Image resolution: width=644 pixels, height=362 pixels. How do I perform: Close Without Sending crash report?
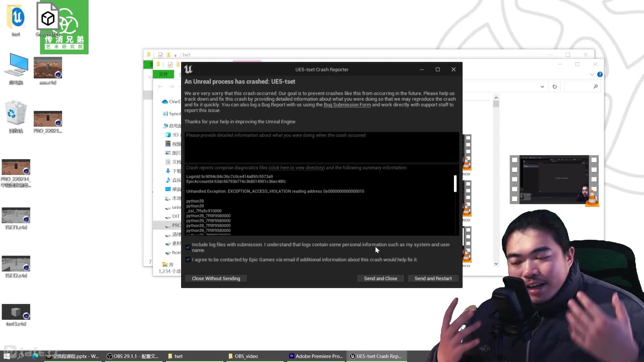[216, 278]
